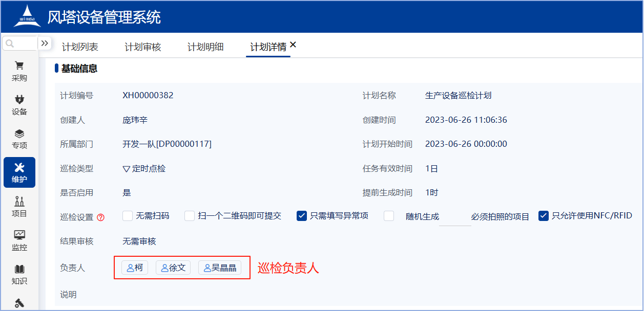Open the 项目 sidebar icon
644x311 pixels.
click(x=19, y=207)
